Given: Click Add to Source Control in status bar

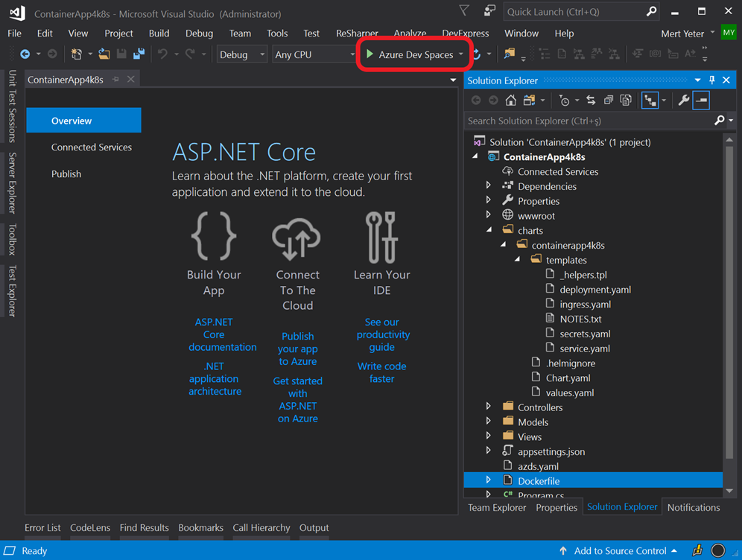Looking at the screenshot, I should (x=620, y=550).
